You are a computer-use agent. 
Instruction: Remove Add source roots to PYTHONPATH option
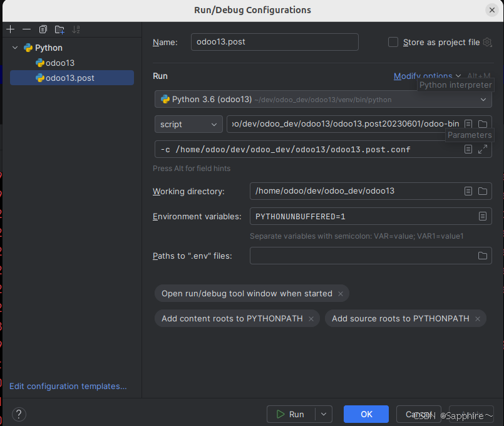coord(478,319)
